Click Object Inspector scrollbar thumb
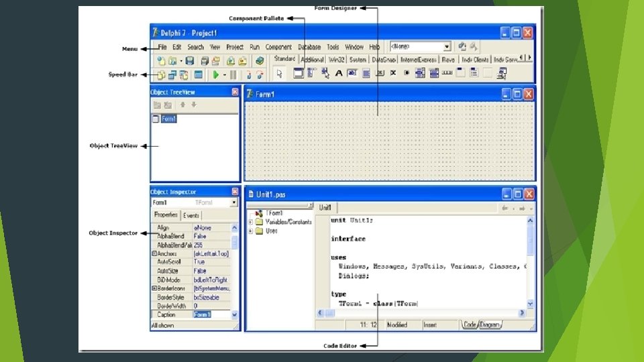 235,242
